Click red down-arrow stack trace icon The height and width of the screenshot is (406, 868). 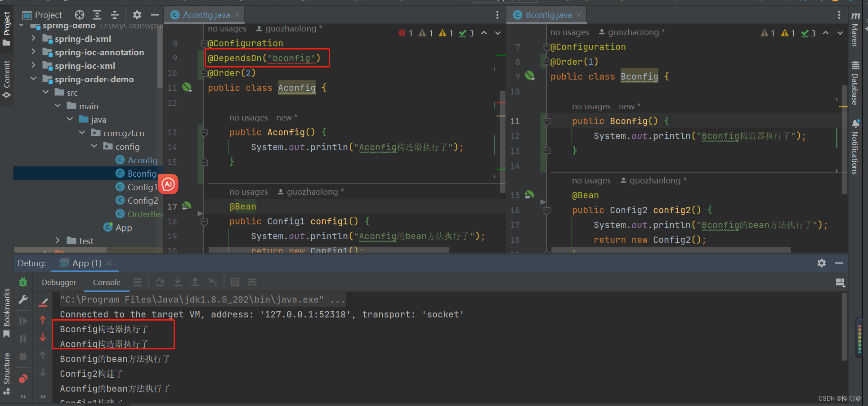(x=43, y=337)
